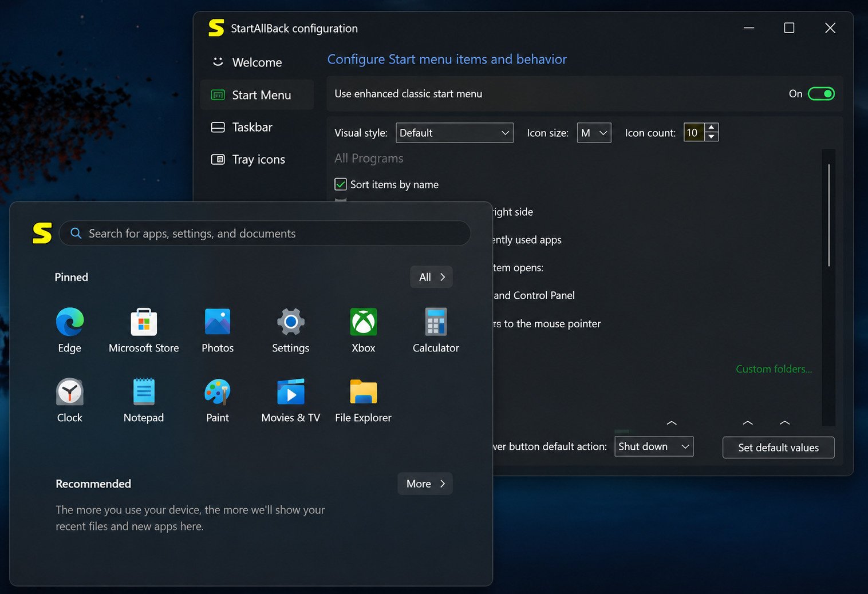The height and width of the screenshot is (594, 868).
Task: Open the Shut down power action dropdown
Action: (x=654, y=446)
